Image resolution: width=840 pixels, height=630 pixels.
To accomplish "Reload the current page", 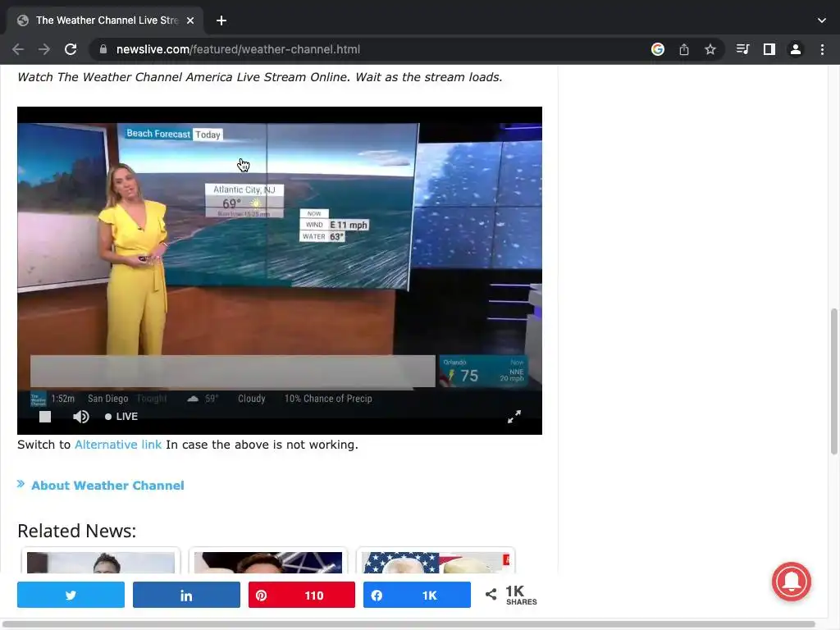I will [x=71, y=49].
